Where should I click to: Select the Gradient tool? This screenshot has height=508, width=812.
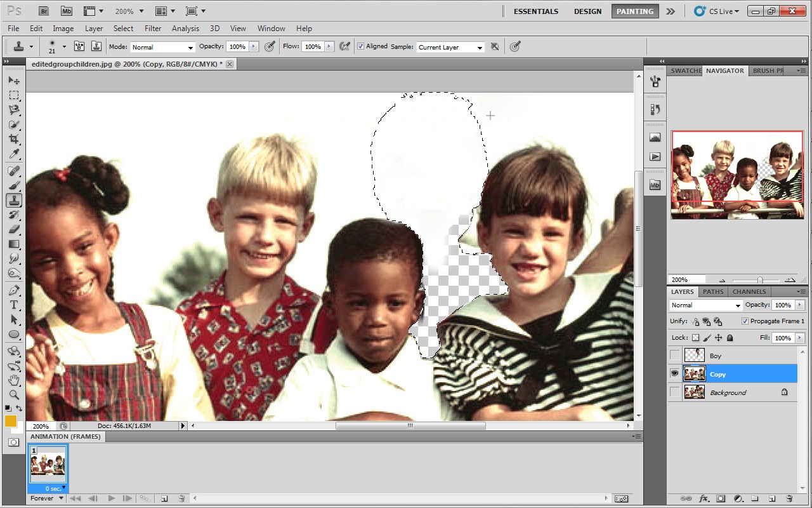(x=14, y=244)
